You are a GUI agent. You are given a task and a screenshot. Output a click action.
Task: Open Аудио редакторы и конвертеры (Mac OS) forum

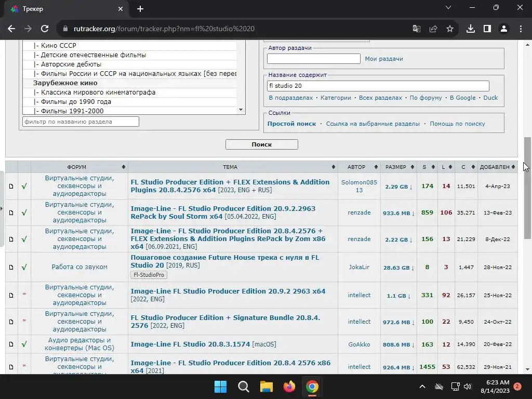[x=79, y=344]
